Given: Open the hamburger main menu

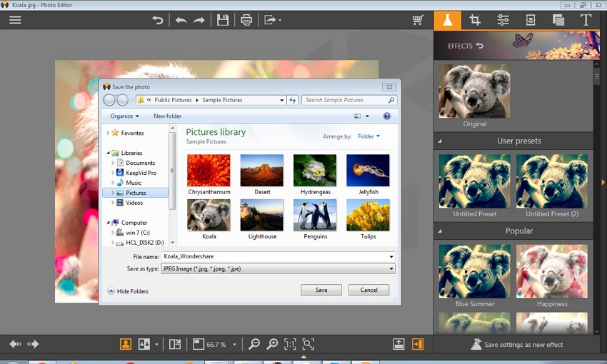Looking at the screenshot, I should (15, 20).
